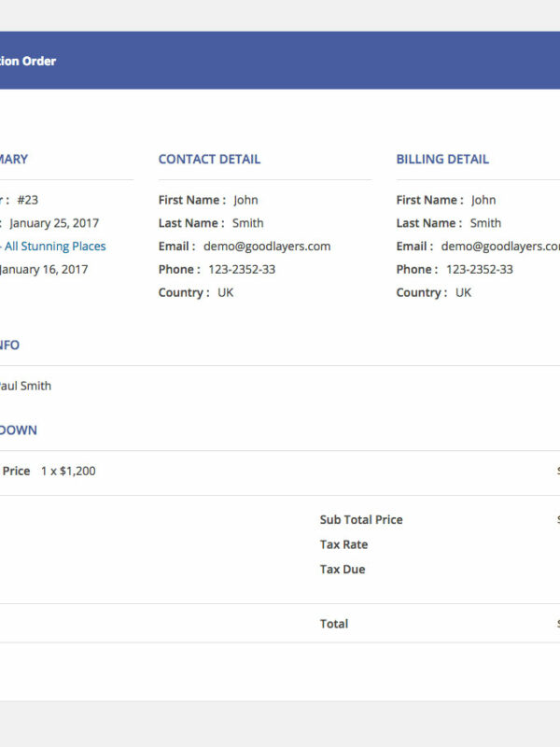Click the Total label row
The height and width of the screenshot is (747, 560).
(334, 624)
